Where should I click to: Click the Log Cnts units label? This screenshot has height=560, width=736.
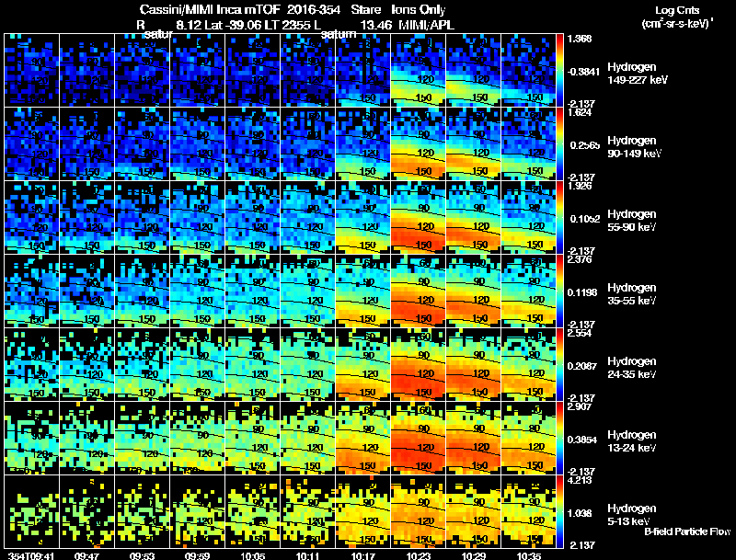coord(677,10)
